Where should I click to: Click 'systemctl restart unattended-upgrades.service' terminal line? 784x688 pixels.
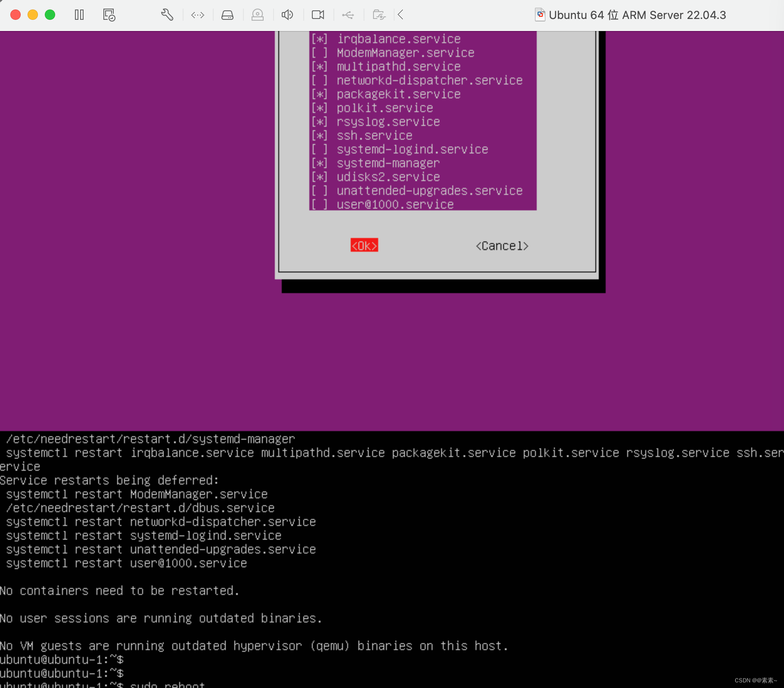pos(161,549)
